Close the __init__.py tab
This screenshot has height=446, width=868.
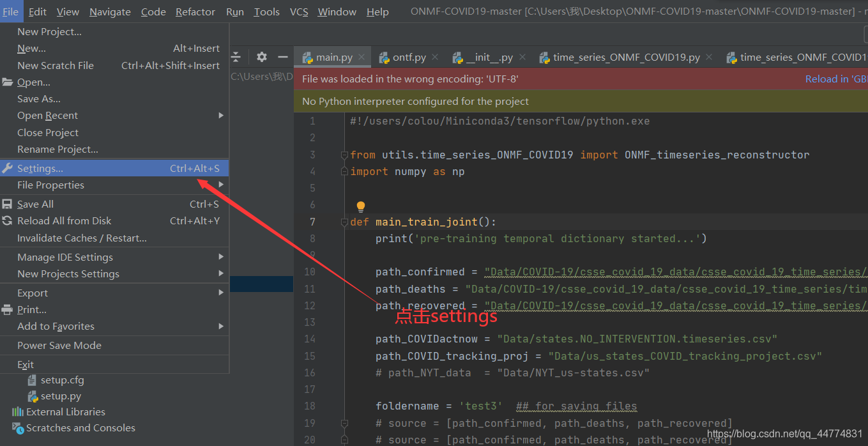click(522, 58)
